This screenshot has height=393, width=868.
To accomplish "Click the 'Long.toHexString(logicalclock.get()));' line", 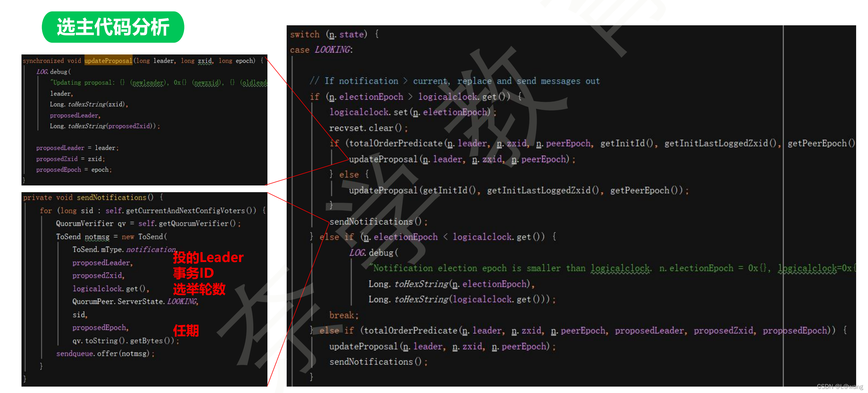I will (x=462, y=299).
